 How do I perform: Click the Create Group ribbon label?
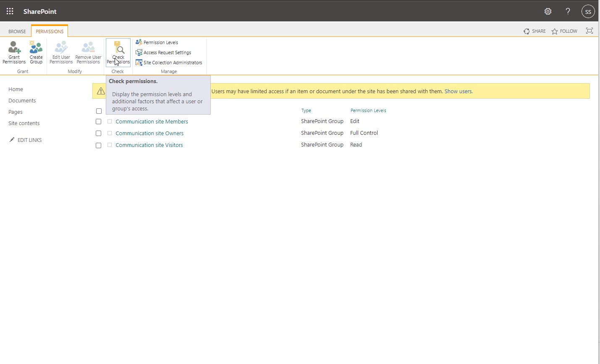point(36,60)
